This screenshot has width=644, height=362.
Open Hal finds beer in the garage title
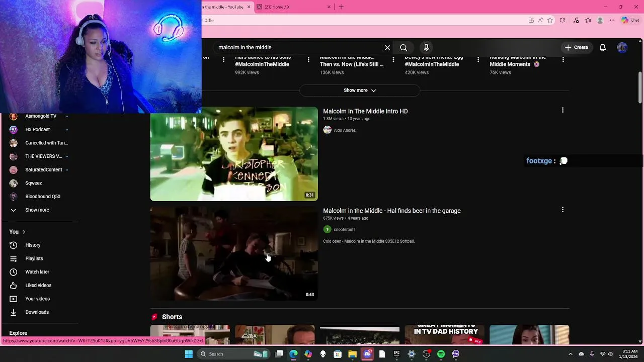(392, 211)
